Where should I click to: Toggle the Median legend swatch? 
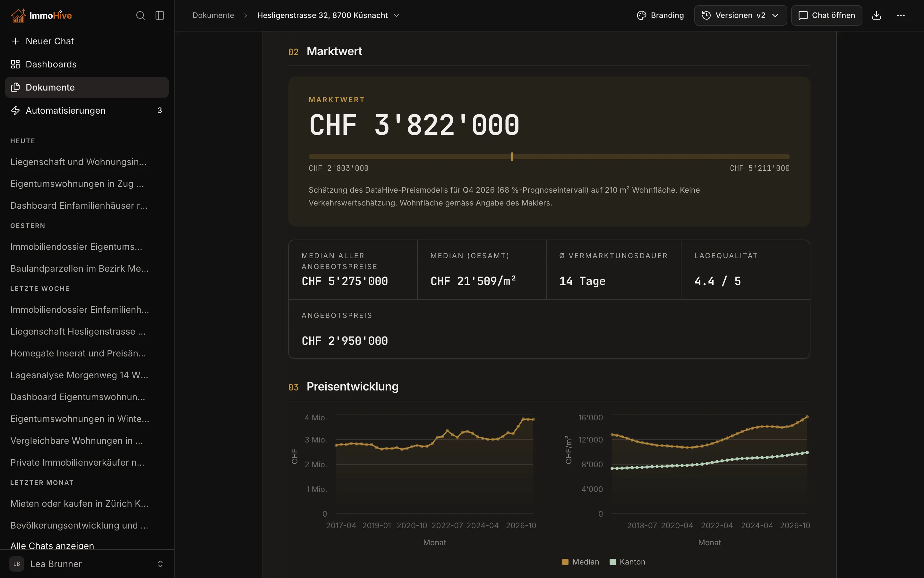pyautogui.click(x=565, y=562)
